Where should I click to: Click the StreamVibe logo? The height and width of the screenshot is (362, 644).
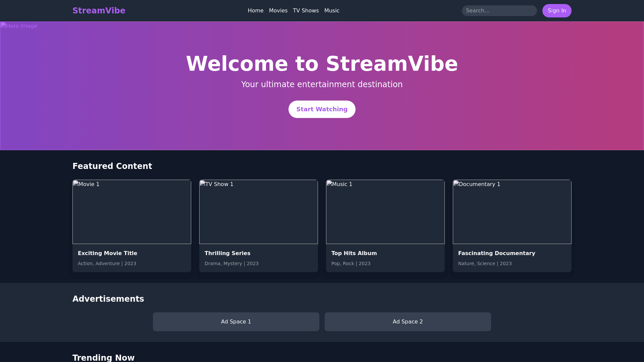tap(99, 11)
